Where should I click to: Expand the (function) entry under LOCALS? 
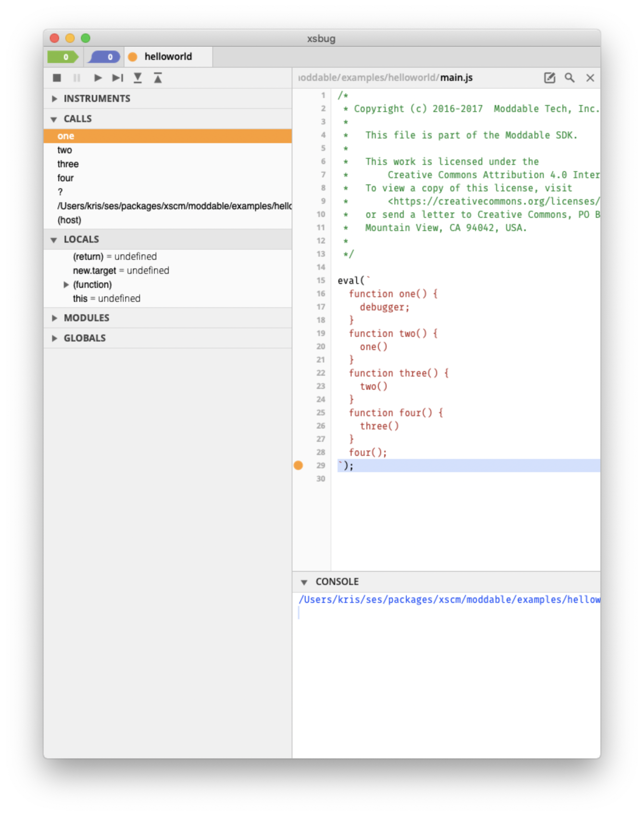[x=66, y=284]
